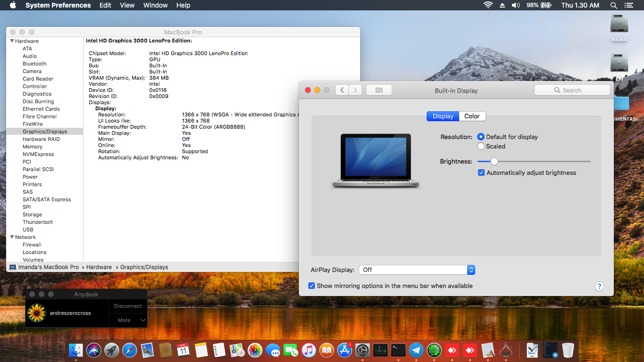Select Default for display resolution
The width and height of the screenshot is (644, 362).
(481, 137)
